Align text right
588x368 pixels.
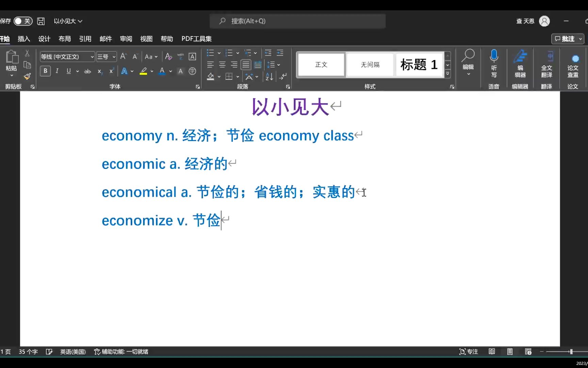coord(234,64)
